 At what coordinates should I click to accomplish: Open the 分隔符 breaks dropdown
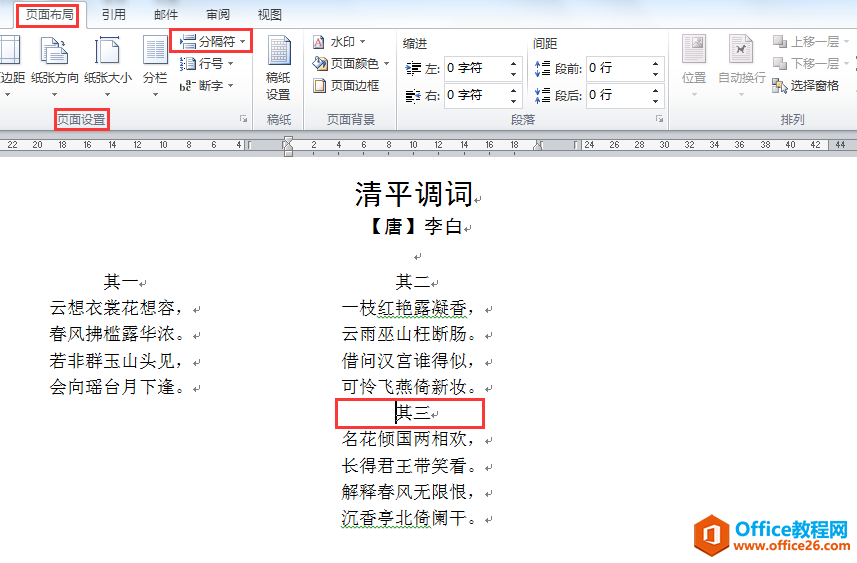[213, 42]
